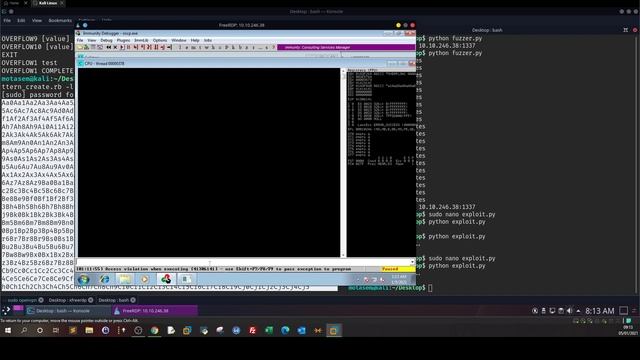This screenshot has height=360, width=640.
Task: Open Windows Media Player in remote taskbar
Action: (144, 279)
